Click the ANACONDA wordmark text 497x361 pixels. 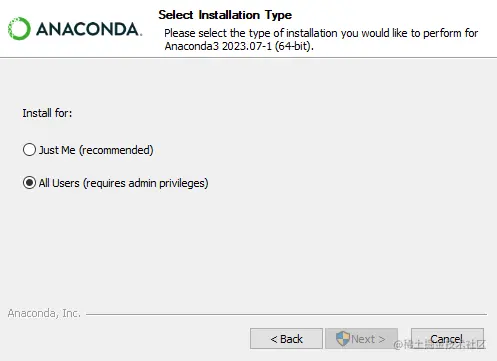(x=89, y=29)
